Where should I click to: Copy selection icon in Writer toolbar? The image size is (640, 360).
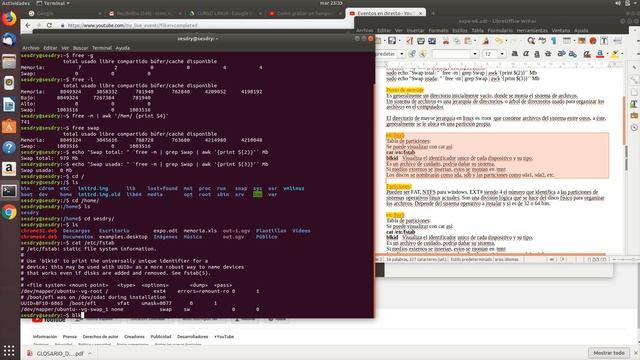457,40
